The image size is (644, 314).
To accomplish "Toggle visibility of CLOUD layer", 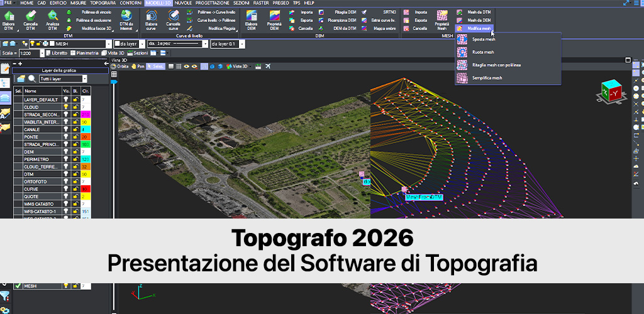I will (65, 107).
